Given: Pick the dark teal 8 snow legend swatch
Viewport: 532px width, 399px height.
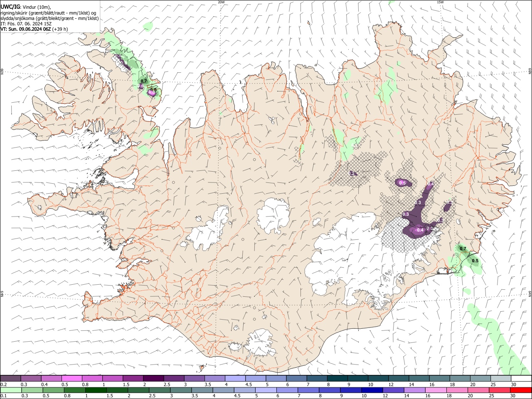Looking at the screenshot, I should tap(337, 379).
